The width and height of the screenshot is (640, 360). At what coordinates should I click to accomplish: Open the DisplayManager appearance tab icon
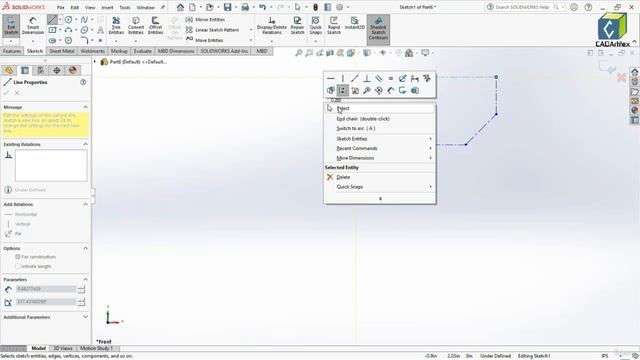[73, 70]
